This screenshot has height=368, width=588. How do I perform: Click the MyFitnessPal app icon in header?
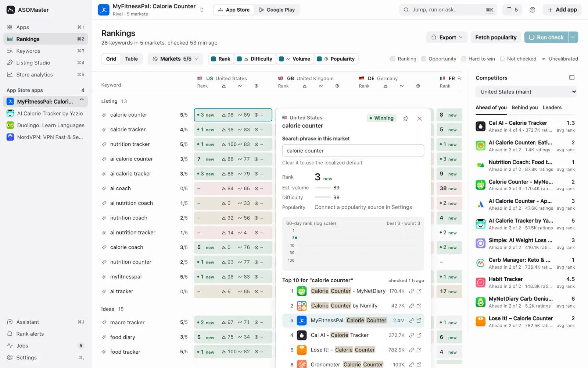click(104, 10)
